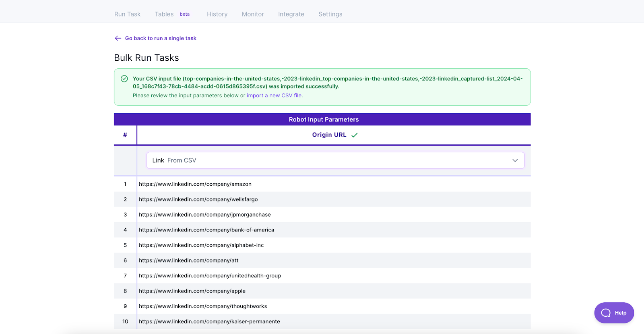Click the Bulk Run Tasks heading
This screenshot has height=334, width=644.
click(147, 58)
